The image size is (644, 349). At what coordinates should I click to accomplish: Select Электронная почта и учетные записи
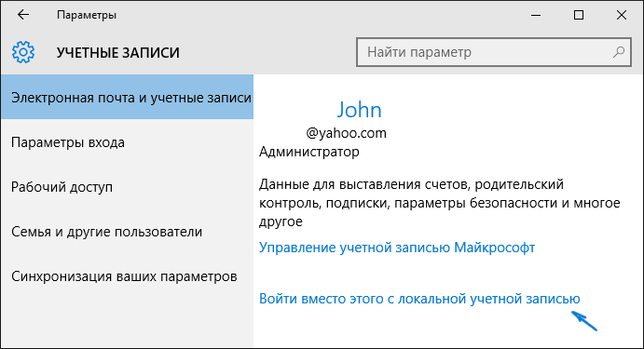(x=128, y=97)
